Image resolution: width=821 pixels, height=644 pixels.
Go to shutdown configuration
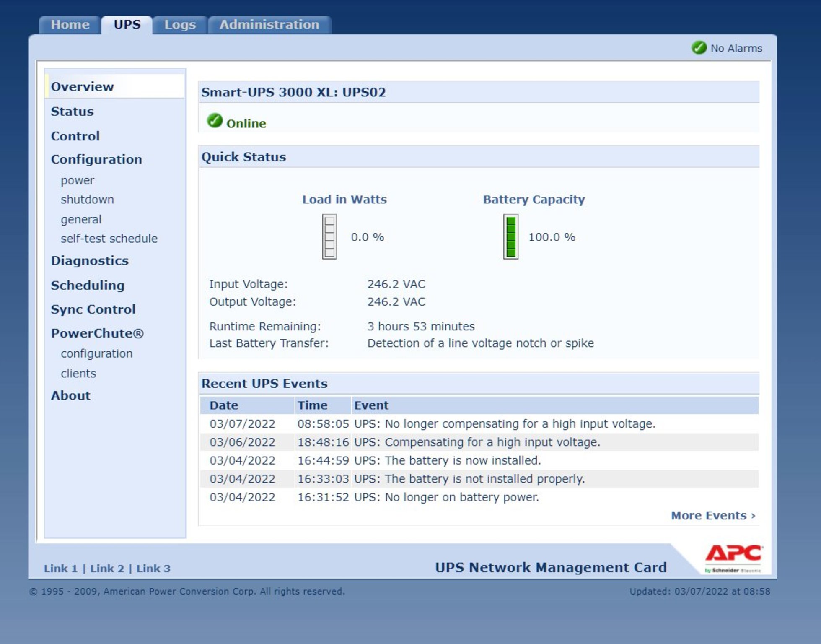[x=87, y=200]
